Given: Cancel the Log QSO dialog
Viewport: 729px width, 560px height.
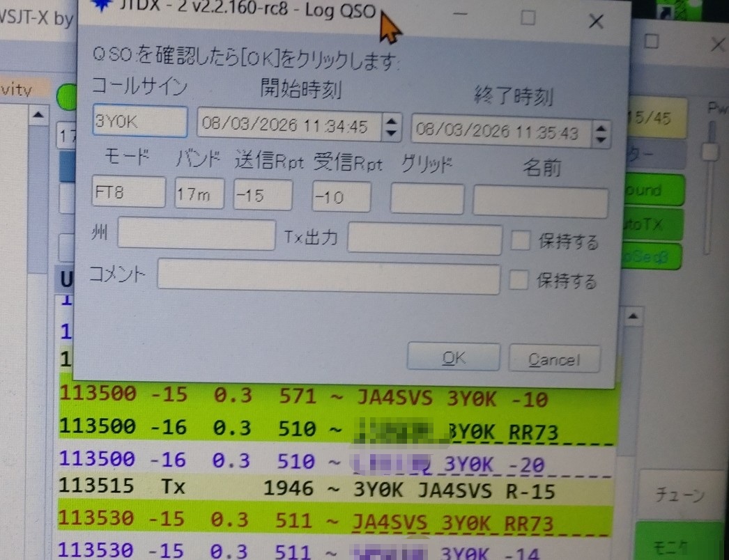Looking at the screenshot, I should 554,359.
